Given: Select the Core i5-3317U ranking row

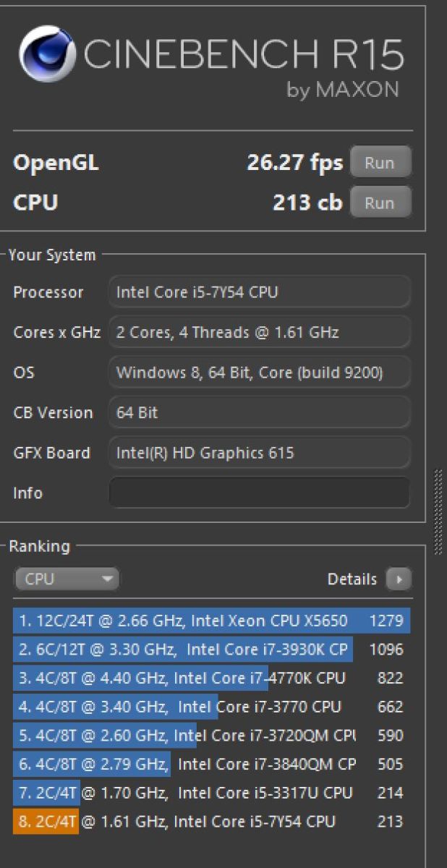Looking at the screenshot, I should 211,793.
